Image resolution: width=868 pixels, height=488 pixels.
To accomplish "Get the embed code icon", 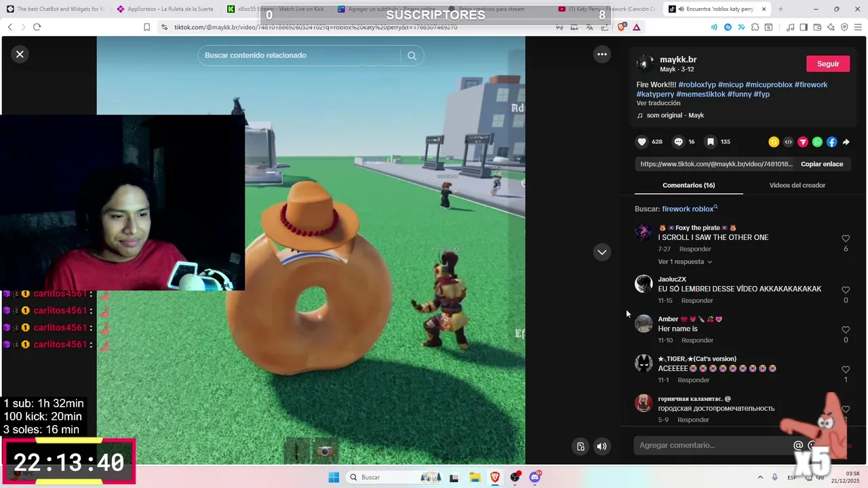I will tap(788, 142).
